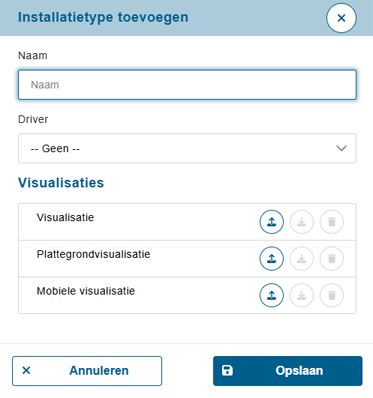Click the X icon on Annuleren
The height and width of the screenshot is (398, 373).
(x=26, y=370)
